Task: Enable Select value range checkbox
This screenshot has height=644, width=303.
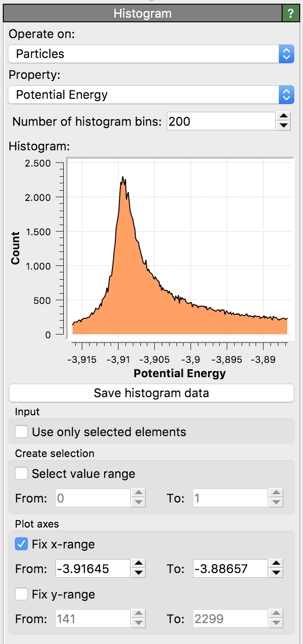Action: click(21, 474)
